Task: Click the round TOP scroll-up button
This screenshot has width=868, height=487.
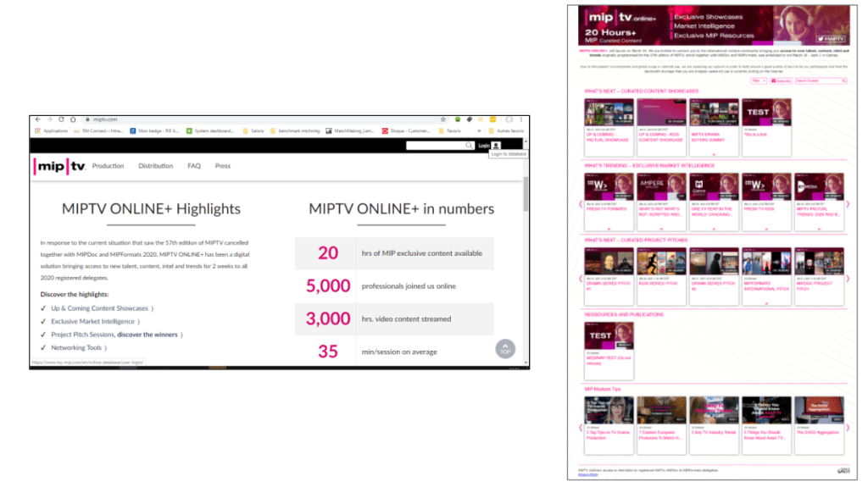Action: coord(505,348)
